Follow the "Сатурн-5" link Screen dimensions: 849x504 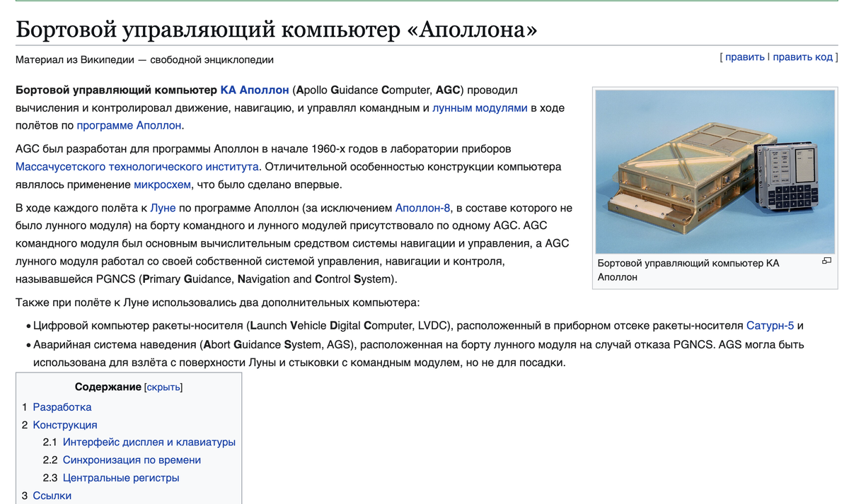tap(770, 326)
